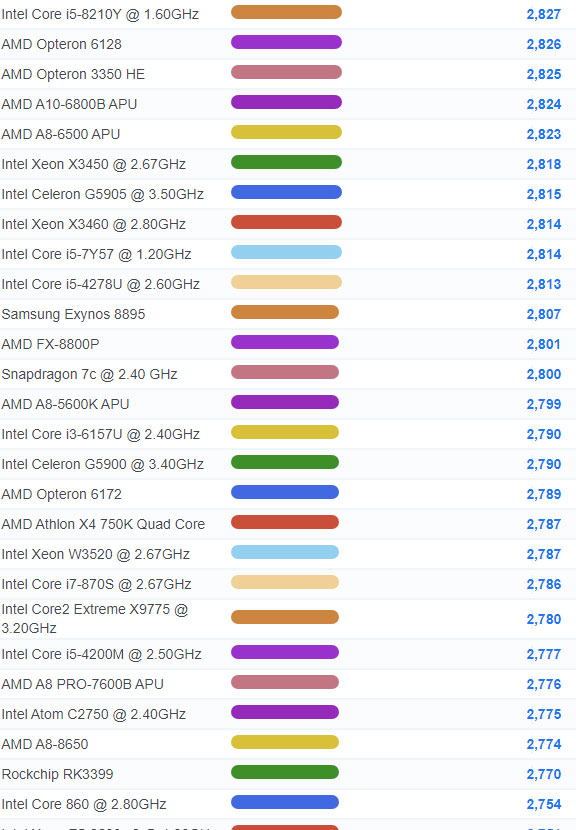Click the 2,800 score value
This screenshot has height=830, width=576.
click(x=544, y=374)
